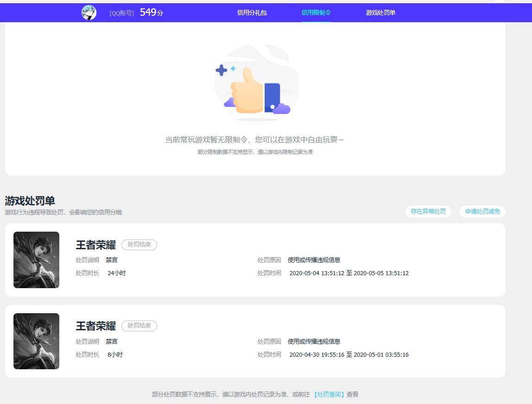Click 部分限制数据不支持显示 note text
This screenshot has height=404, width=532.
click(255, 152)
